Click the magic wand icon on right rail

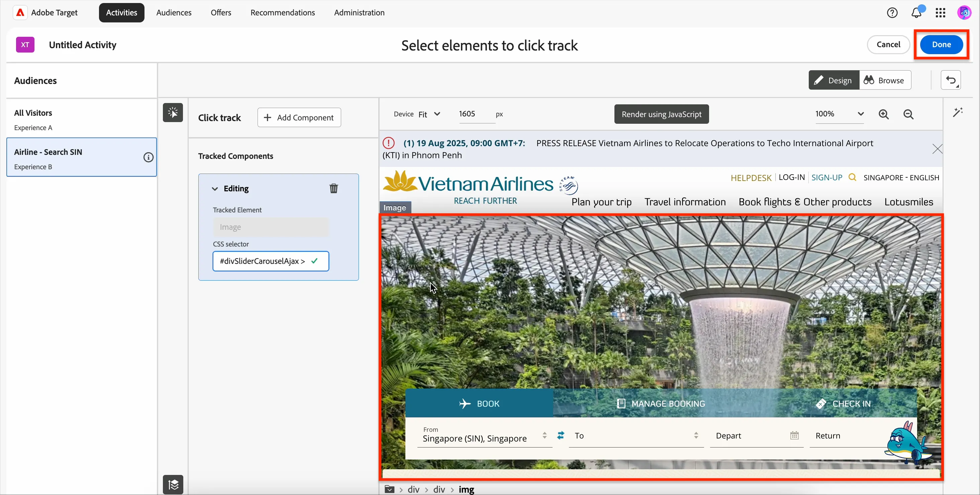(x=958, y=112)
